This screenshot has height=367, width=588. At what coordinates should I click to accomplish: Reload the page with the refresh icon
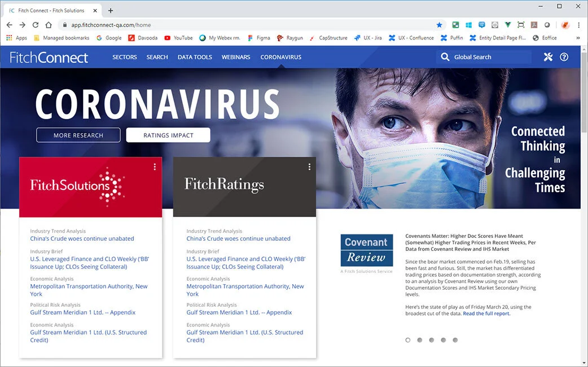click(36, 25)
